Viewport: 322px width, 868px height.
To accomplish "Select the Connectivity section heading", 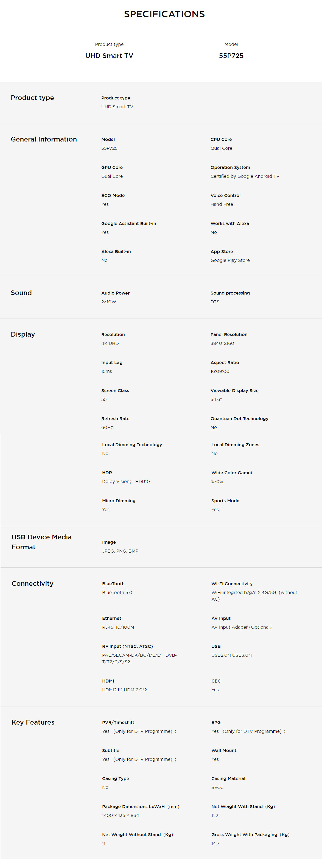I will pyautogui.click(x=32, y=584).
